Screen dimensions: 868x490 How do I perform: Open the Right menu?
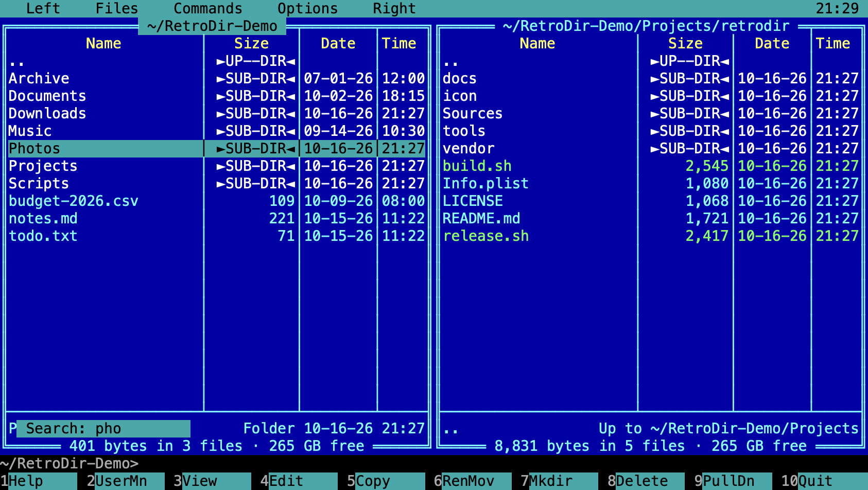point(394,8)
